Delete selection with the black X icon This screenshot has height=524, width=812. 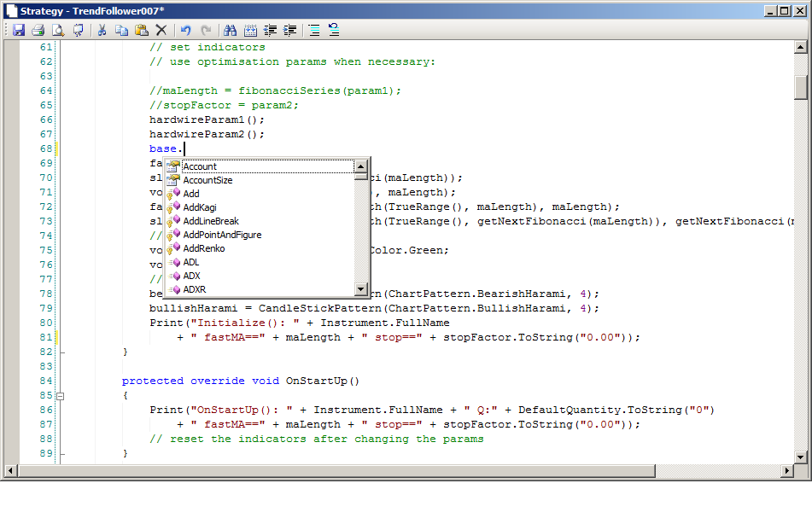(161, 30)
